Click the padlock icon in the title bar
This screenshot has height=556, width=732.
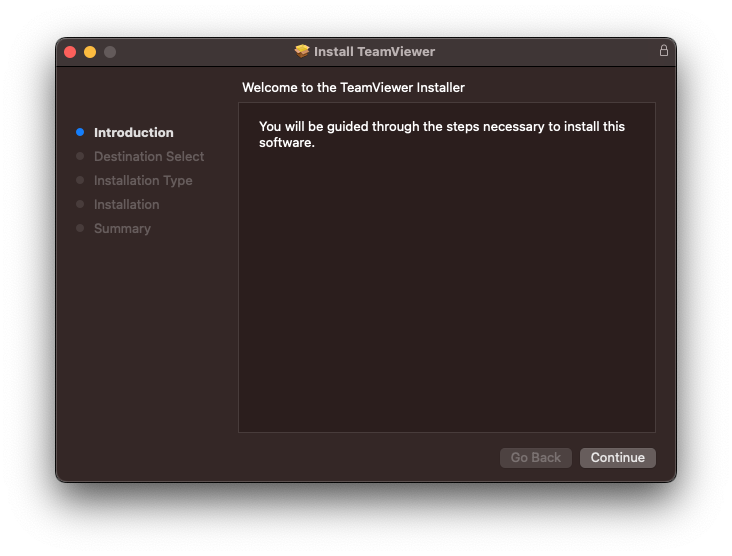(663, 50)
